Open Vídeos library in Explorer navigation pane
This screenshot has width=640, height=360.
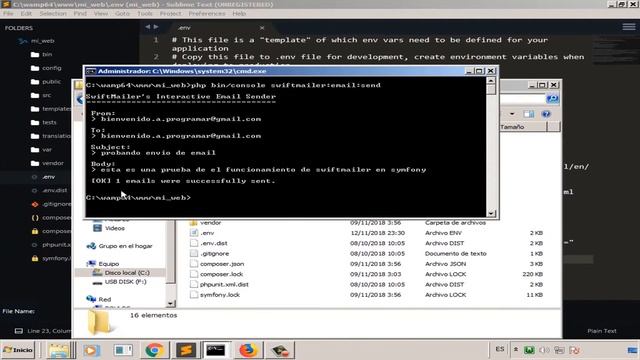(x=115, y=228)
